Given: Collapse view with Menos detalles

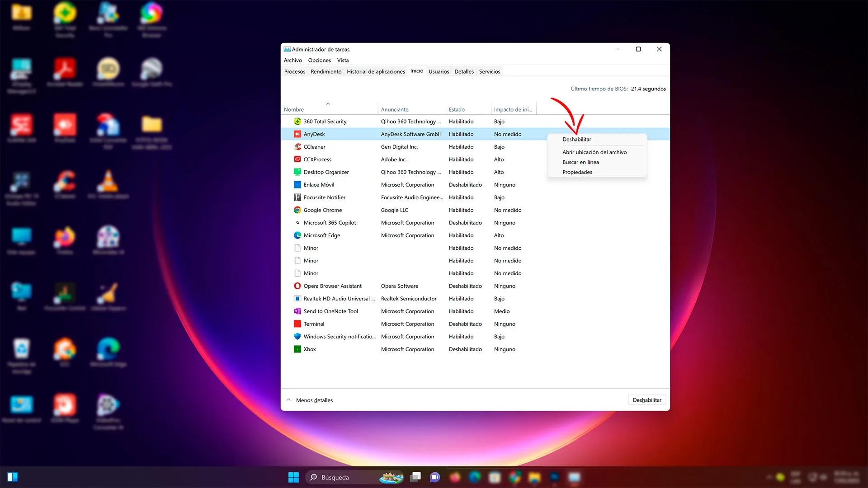Looking at the screenshot, I should pyautogui.click(x=310, y=400).
